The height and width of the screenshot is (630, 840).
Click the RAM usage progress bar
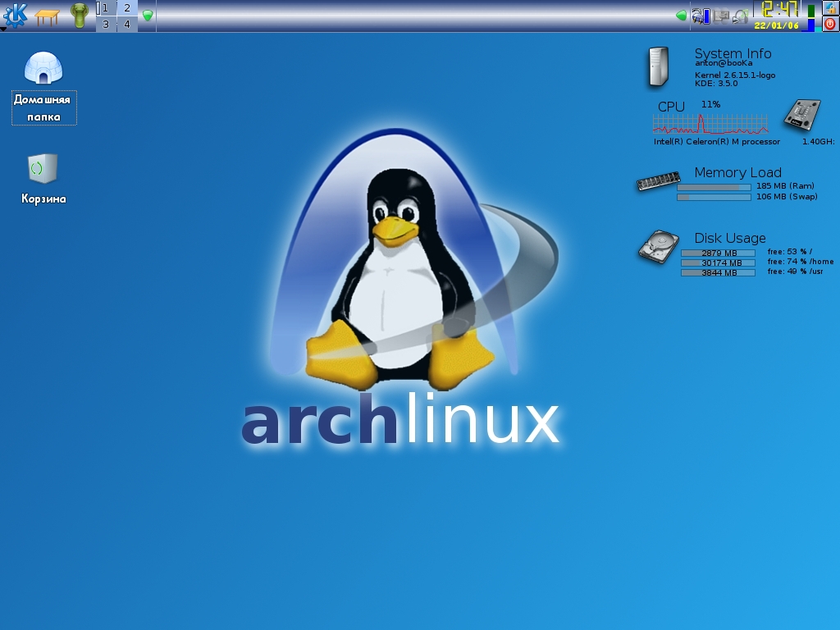pyautogui.click(x=714, y=188)
